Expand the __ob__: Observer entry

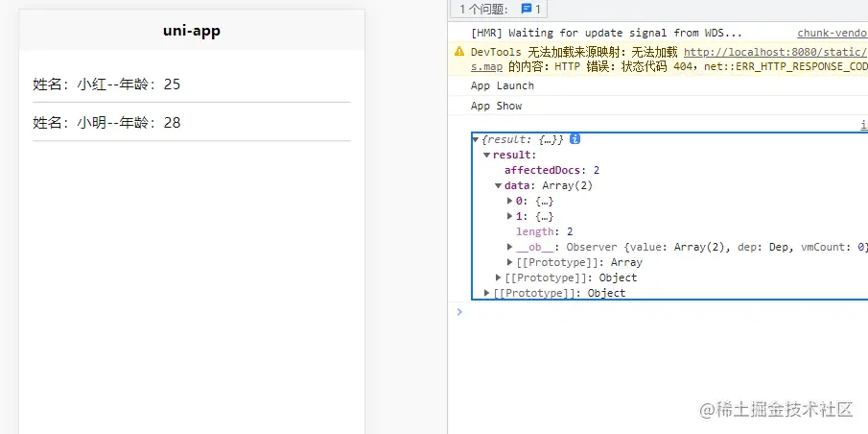click(x=510, y=247)
